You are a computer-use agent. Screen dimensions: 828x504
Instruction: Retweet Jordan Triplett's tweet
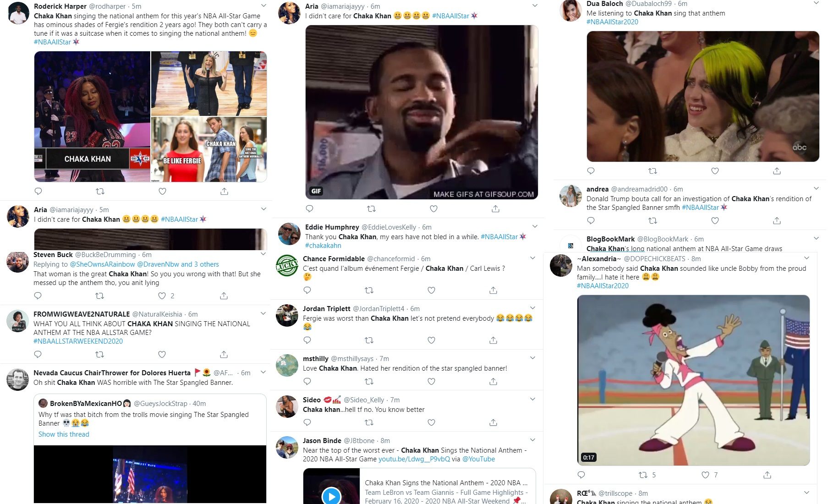click(369, 340)
